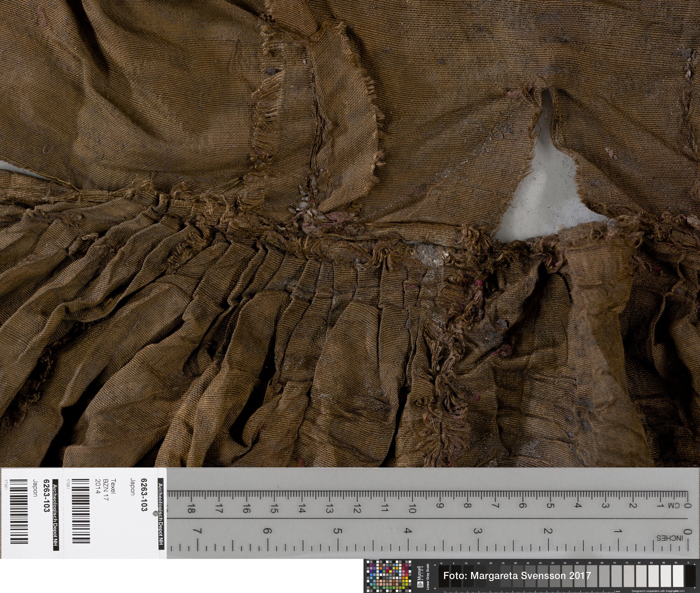Screen dimensions: 700x593
Task: Click the punched hole in the label tag
Action: [x=155, y=514]
